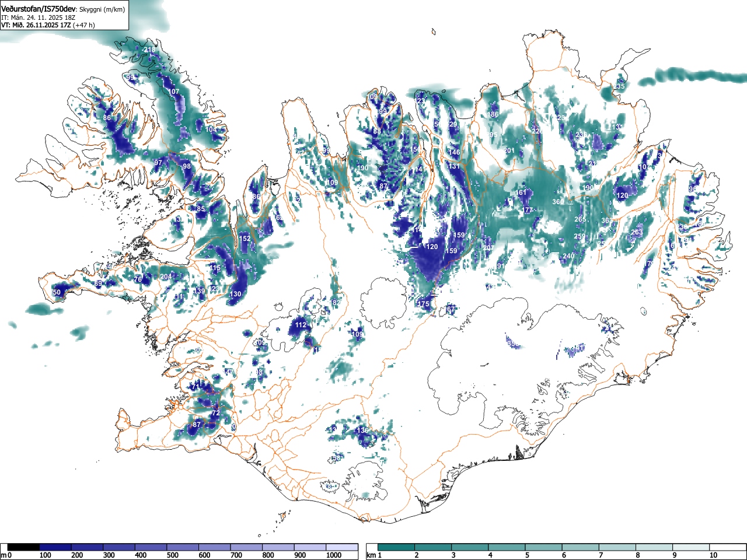747x560 pixels.
Task: Click the '85' visibility value on the map
Action: [201, 209]
